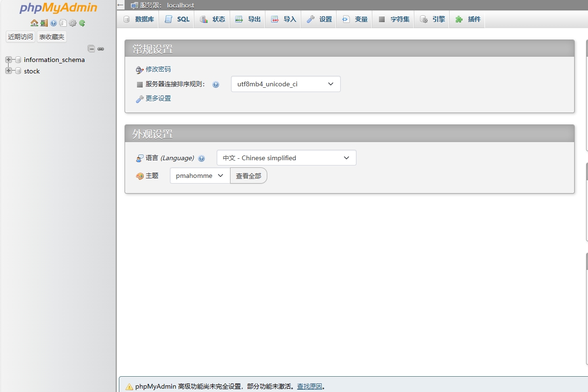The height and width of the screenshot is (392, 588).
Task: Click the link with main panel chain icon
Action: [101, 49]
